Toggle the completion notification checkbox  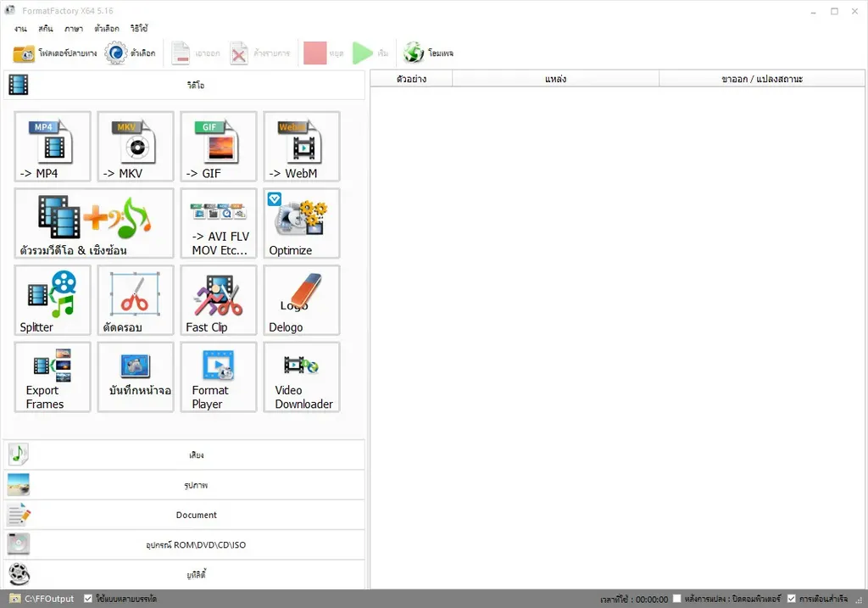click(791, 599)
